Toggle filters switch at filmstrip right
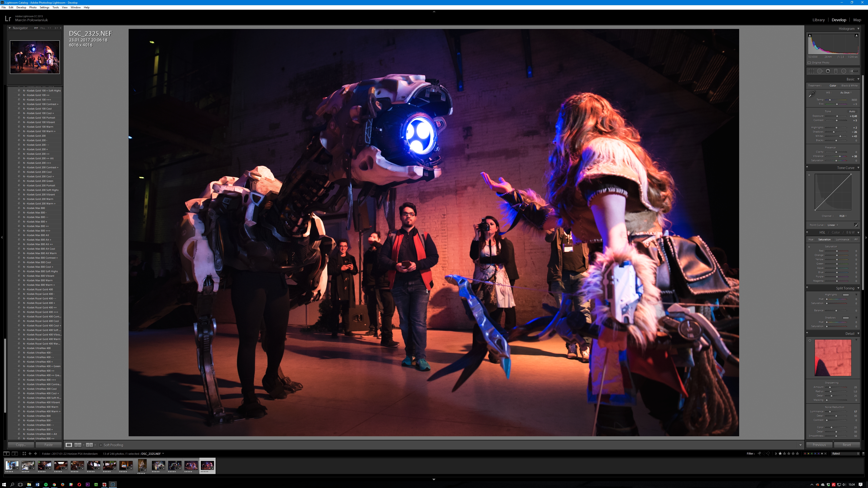This screenshot has width=868, height=488. coord(863,454)
